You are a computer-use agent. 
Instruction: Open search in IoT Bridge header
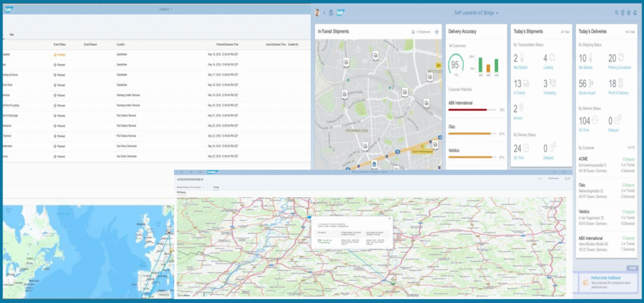[x=616, y=13]
